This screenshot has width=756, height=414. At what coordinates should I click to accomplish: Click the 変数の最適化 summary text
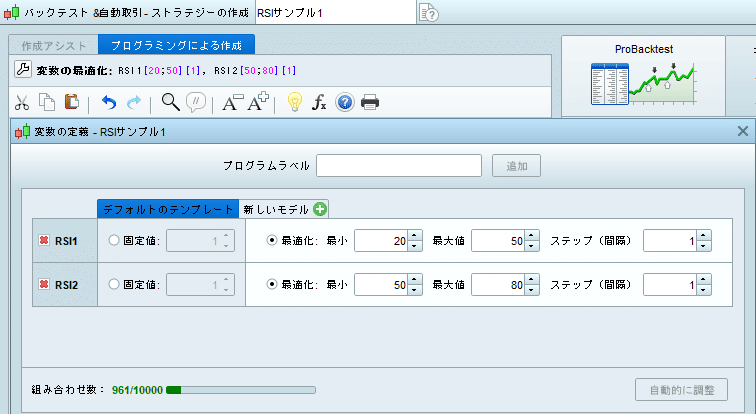click(x=166, y=70)
